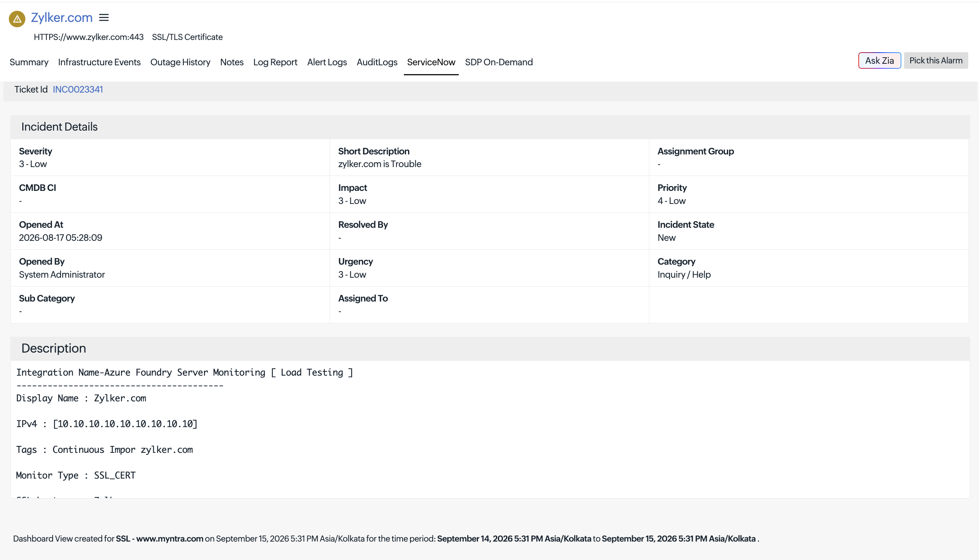Open the hamburger menu beside Zylker.com
The image size is (979, 560).
point(104,18)
